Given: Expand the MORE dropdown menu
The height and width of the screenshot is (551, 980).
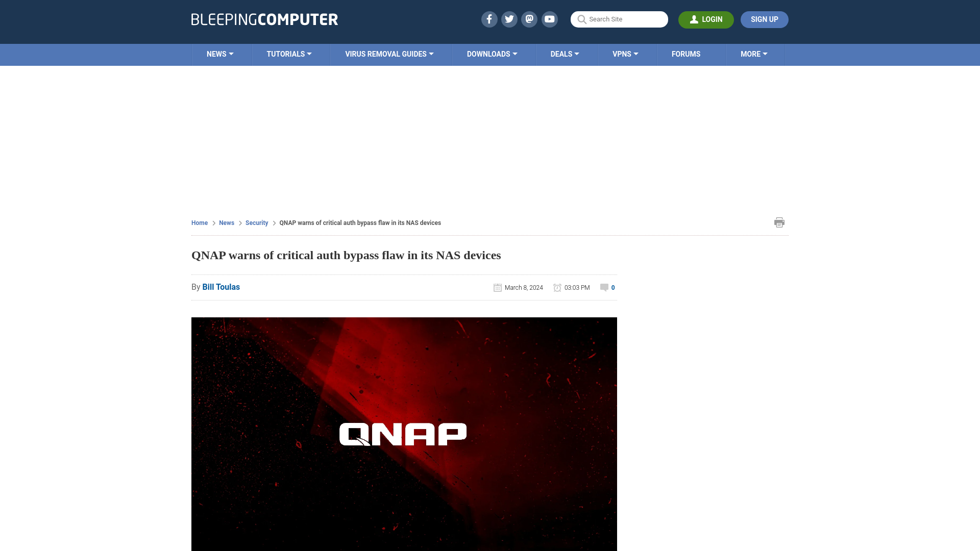Looking at the screenshot, I should [754, 54].
